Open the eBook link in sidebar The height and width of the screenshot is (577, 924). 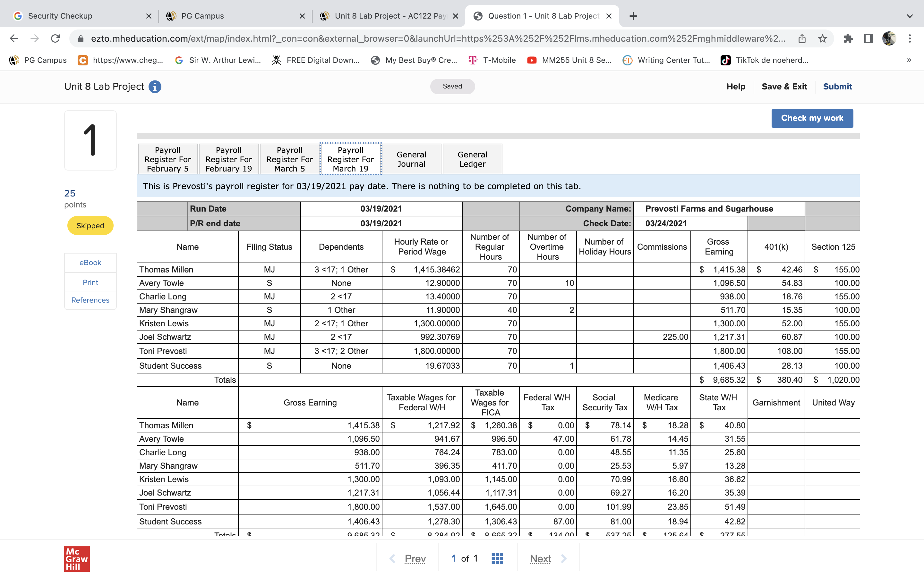[90, 263]
